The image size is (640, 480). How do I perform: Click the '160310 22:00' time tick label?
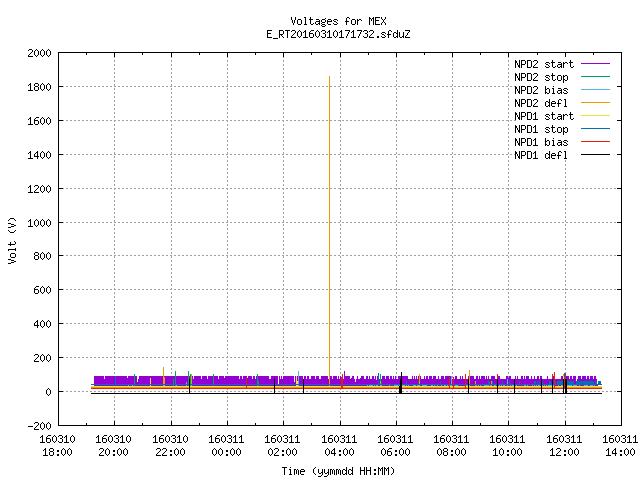pos(170,446)
